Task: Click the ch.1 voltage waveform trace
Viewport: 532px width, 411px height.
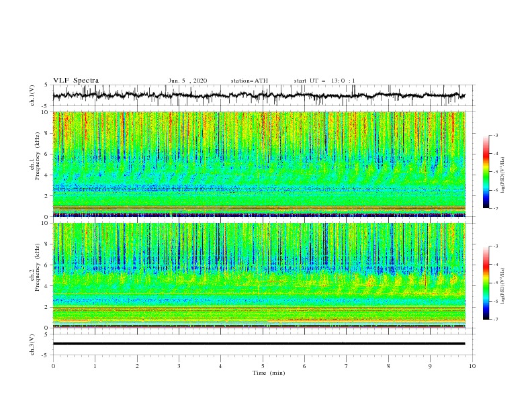Action: (x=259, y=95)
